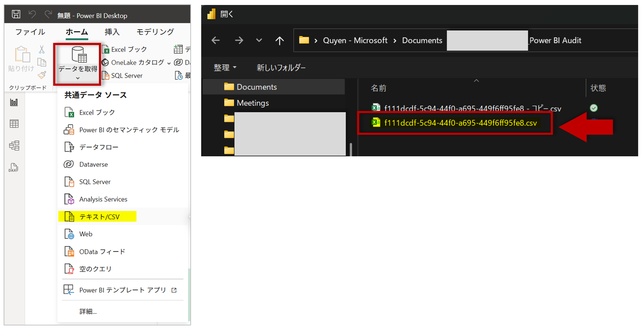The image size is (644, 330).
Task: Click the Cut scissors icon
Action: coord(42,49)
